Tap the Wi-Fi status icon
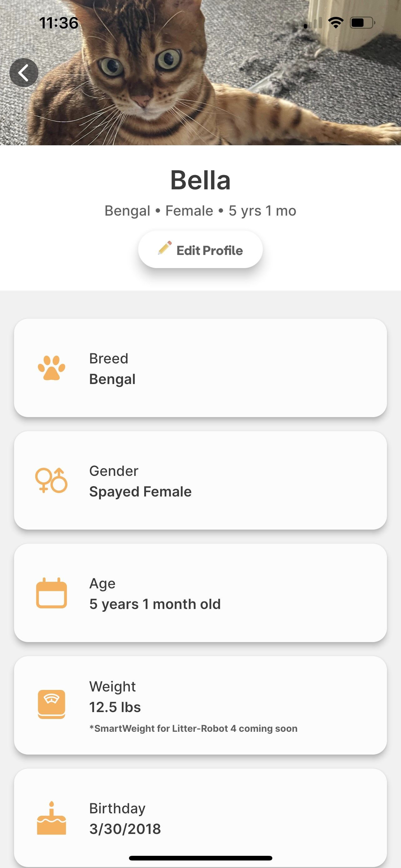 336,23
